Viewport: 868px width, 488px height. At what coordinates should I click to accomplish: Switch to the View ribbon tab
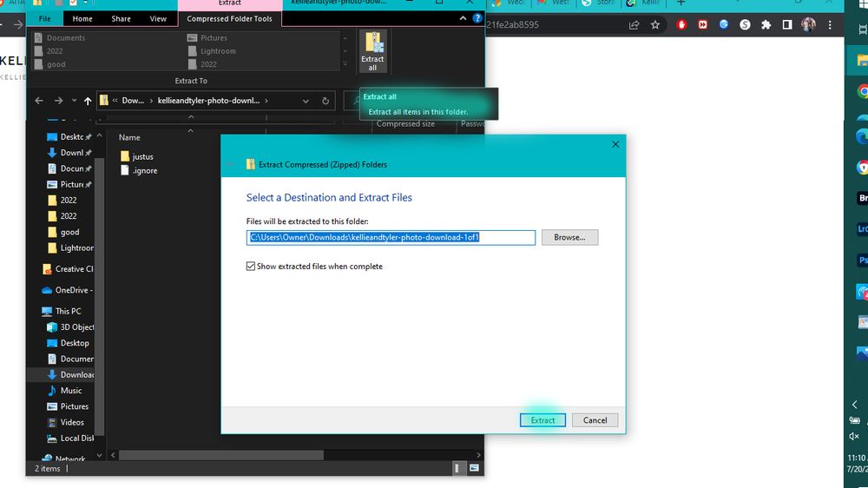click(x=158, y=18)
